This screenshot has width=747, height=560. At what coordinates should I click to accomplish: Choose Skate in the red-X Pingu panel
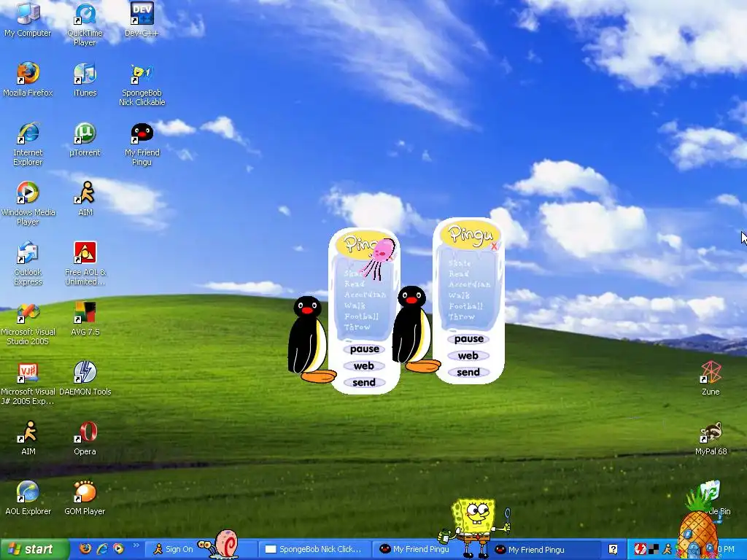pos(460,263)
